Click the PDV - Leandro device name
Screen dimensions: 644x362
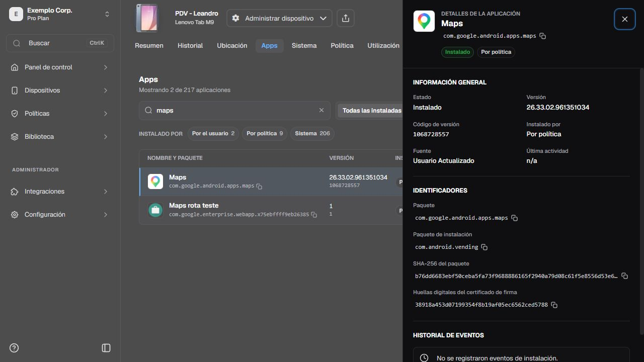click(x=196, y=14)
